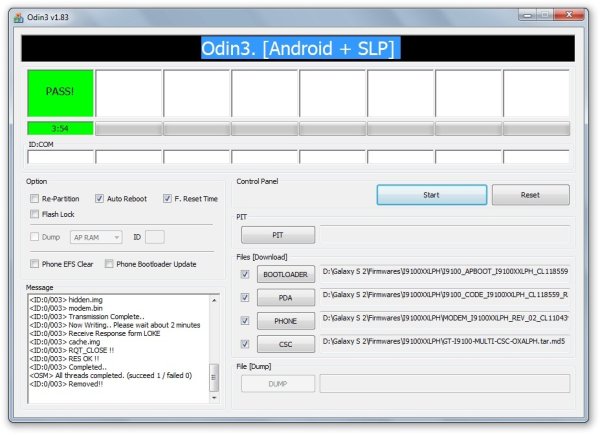Image resolution: width=600 pixels, height=435 pixels.
Task: Check Phone Bootloader Update box
Action: [x=109, y=264]
